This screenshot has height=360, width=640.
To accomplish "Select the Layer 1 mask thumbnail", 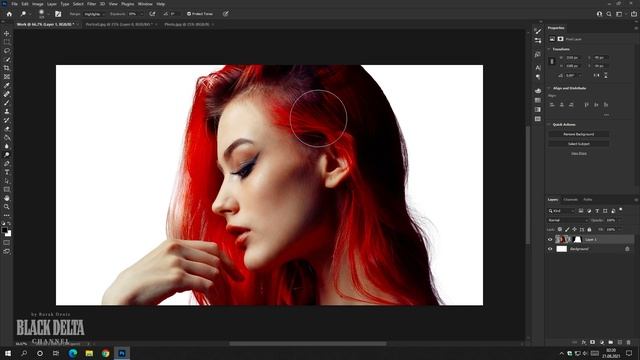I will click(x=577, y=240).
